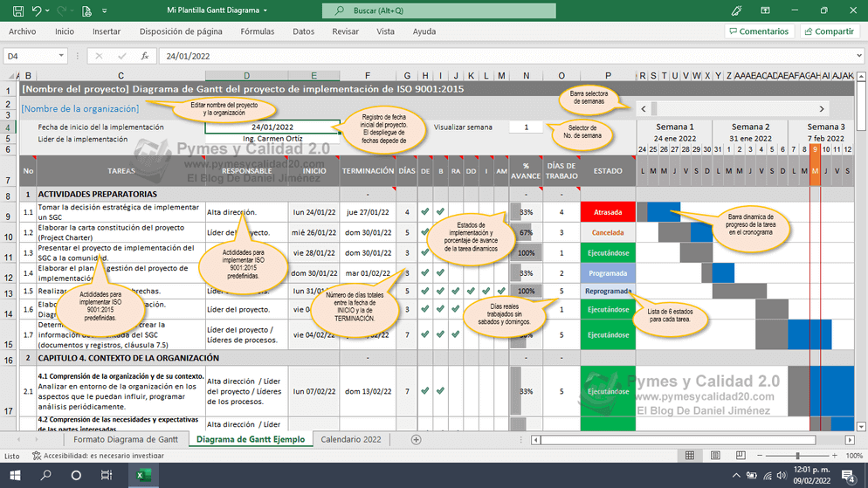Click the Comentarios button
The width and height of the screenshot is (868, 488).
(x=759, y=31)
